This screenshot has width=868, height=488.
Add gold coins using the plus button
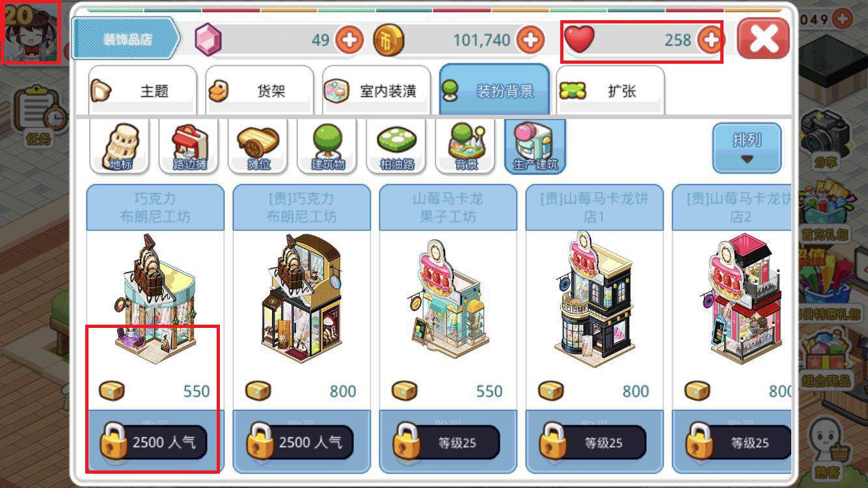pos(530,40)
